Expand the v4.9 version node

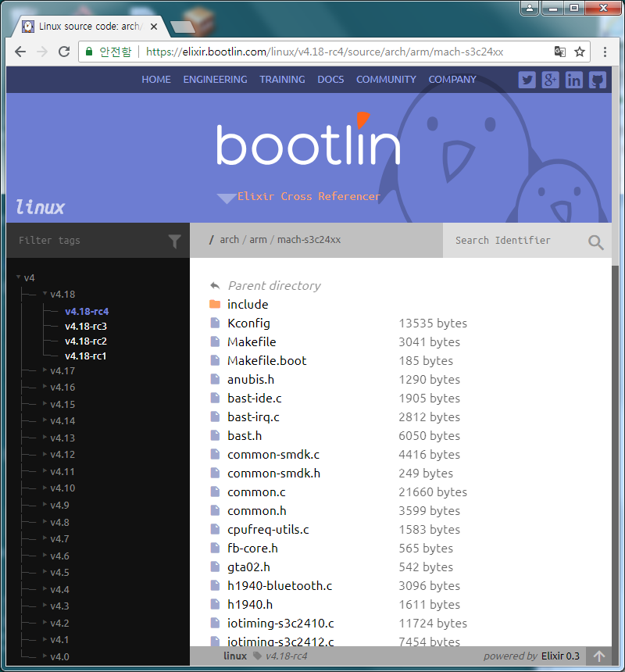45,505
